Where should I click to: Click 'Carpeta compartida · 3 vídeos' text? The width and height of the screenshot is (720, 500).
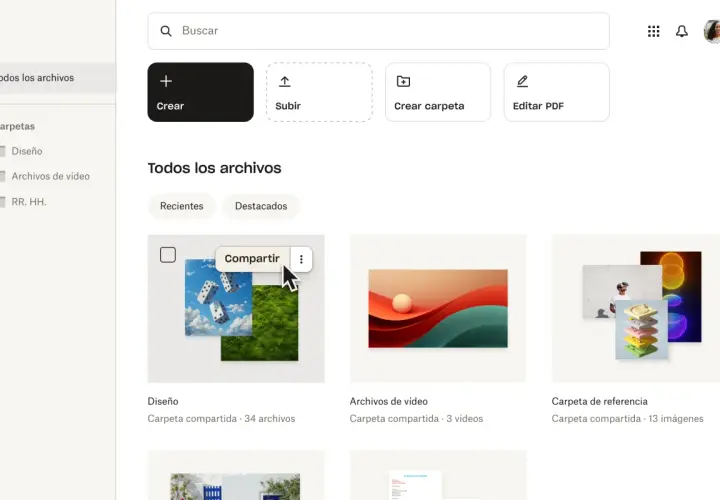click(416, 419)
